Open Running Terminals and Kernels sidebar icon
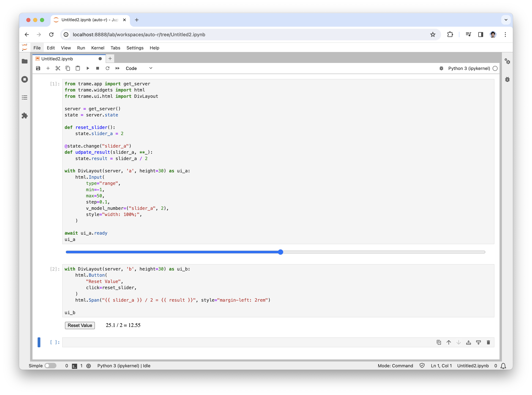Screen dimensions: 532x395 click(x=25, y=79)
